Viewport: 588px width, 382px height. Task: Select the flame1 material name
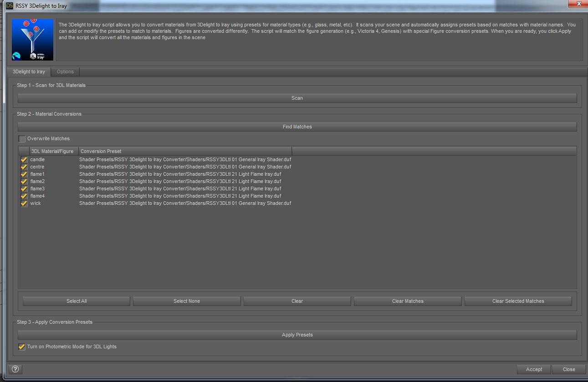click(37, 174)
